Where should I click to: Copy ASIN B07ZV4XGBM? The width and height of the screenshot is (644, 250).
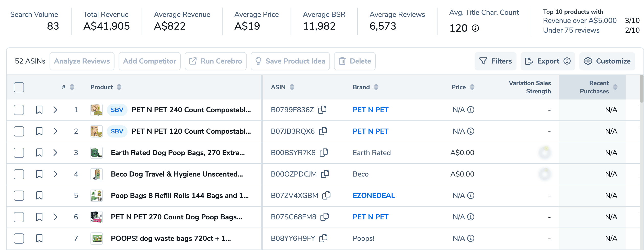(326, 195)
